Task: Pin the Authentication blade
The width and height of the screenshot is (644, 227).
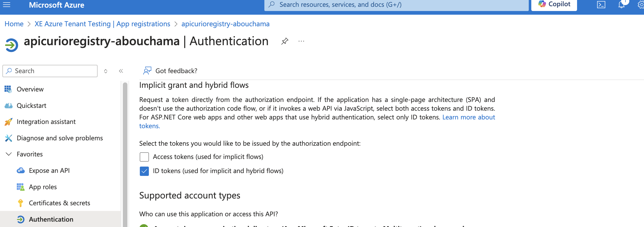Action: (285, 41)
